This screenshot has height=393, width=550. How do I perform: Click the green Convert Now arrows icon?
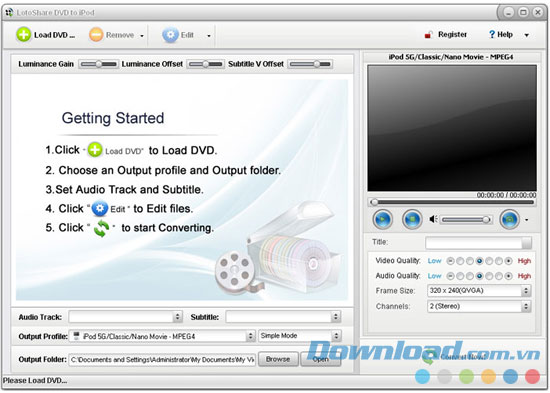point(428,357)
